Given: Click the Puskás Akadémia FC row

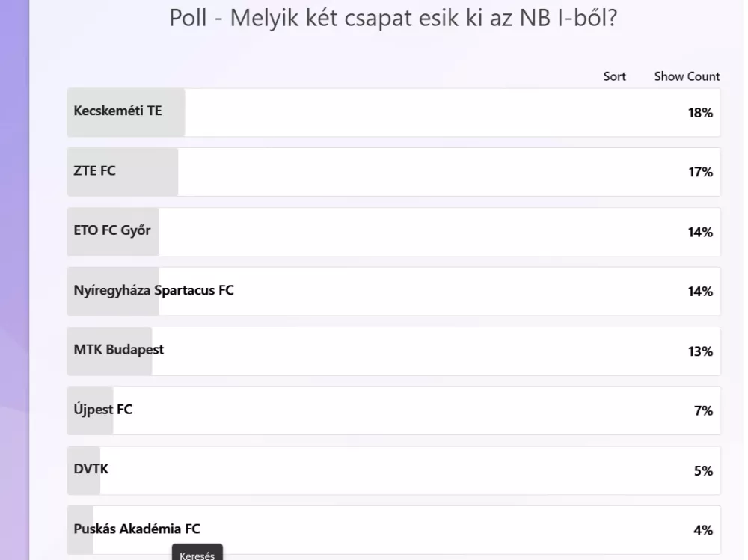Looking at the screenshot, I should 393,530.
